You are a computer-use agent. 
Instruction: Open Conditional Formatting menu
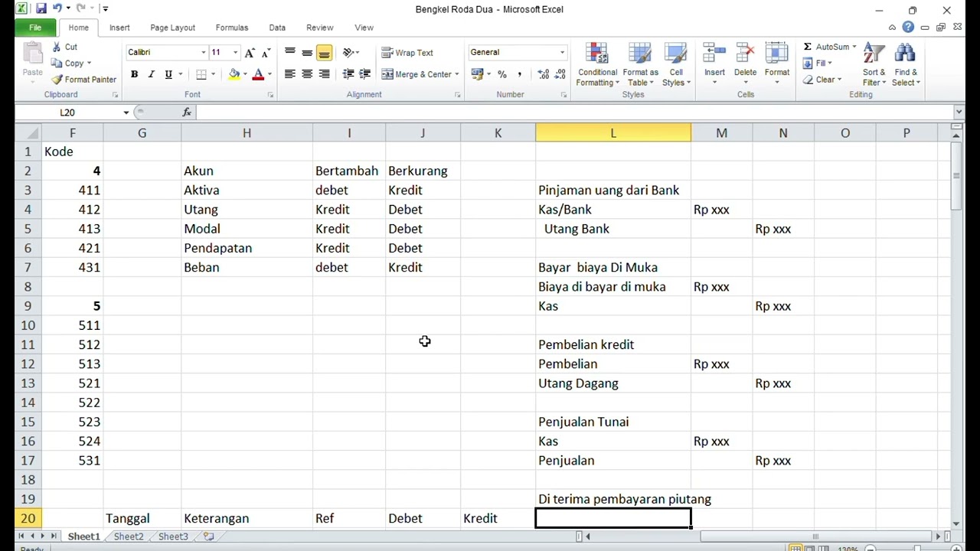coord(596,64)
